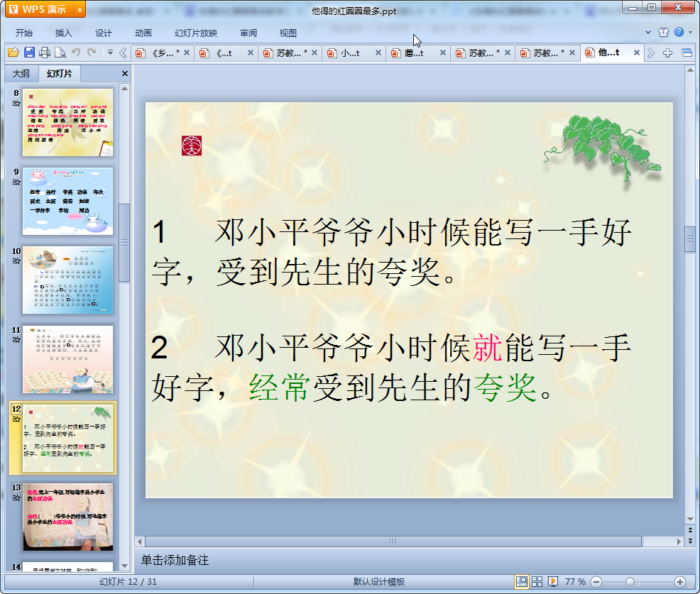
Task: Select slide 10 thumbnail
Action: click(68, 280)
